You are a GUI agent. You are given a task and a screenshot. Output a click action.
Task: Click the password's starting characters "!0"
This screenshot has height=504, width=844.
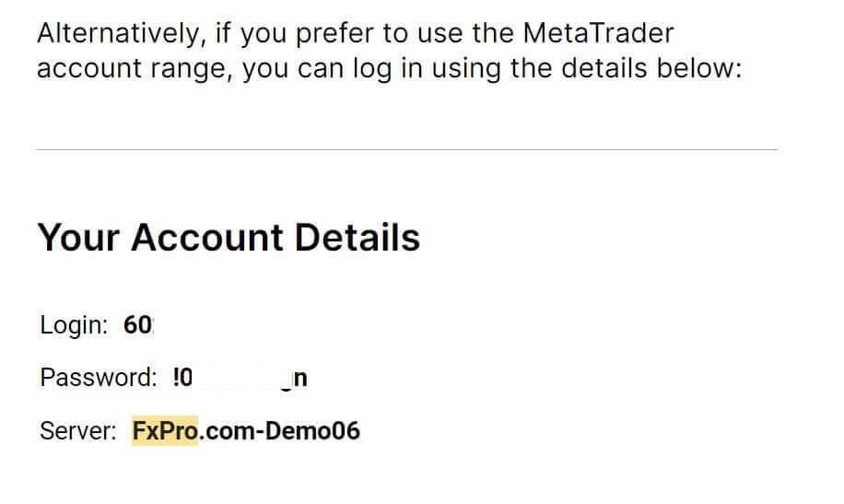coord(182,378)
